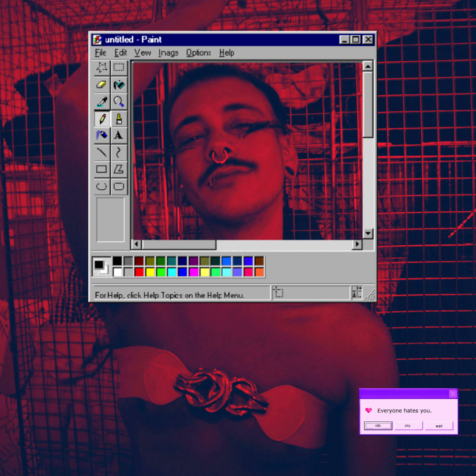Click the empty tool options box
The width and height of the screenshot is (476, 476).
(x=110, y=220)
